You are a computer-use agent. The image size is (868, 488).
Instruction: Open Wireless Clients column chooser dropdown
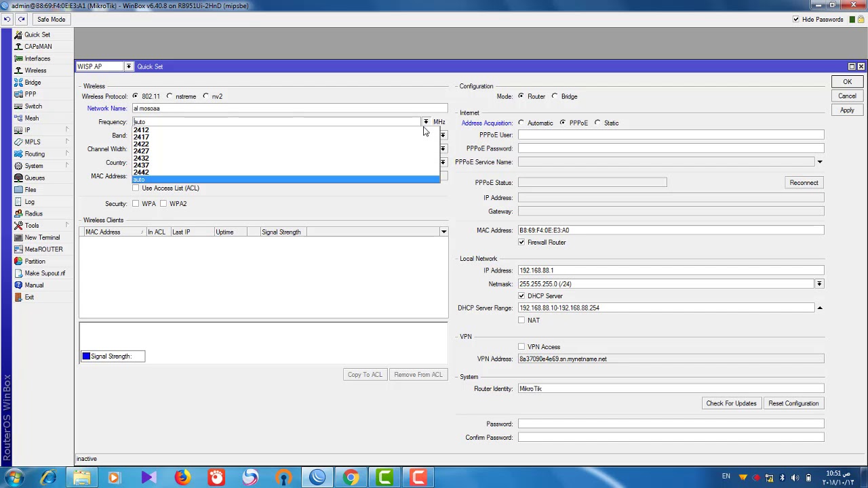click(x=443, y=232)
